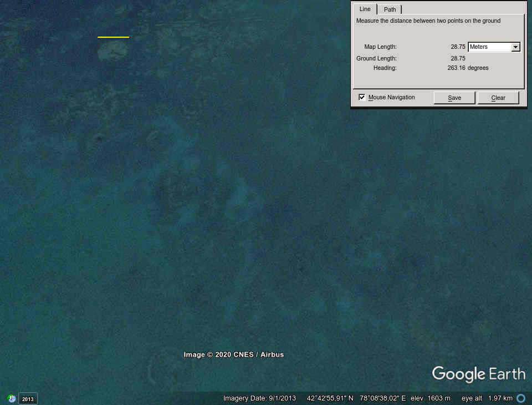Viewport: 532px width, 405px height.
Task: Click the Google Earth logo watermark
Action: 478,374
